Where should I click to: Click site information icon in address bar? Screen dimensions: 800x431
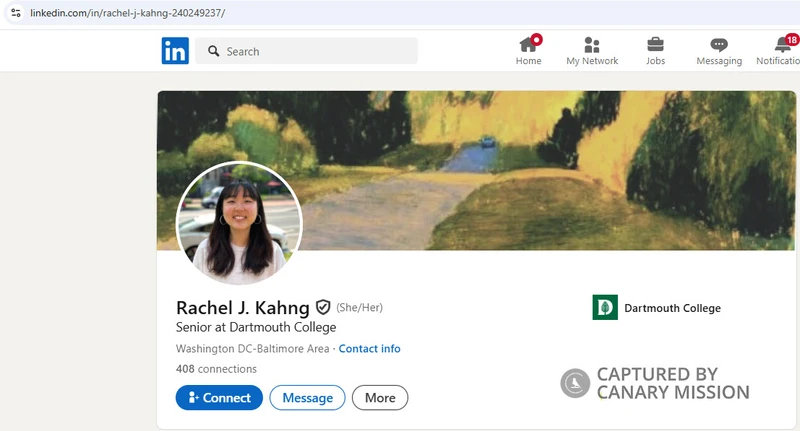(x=16, y=13)
